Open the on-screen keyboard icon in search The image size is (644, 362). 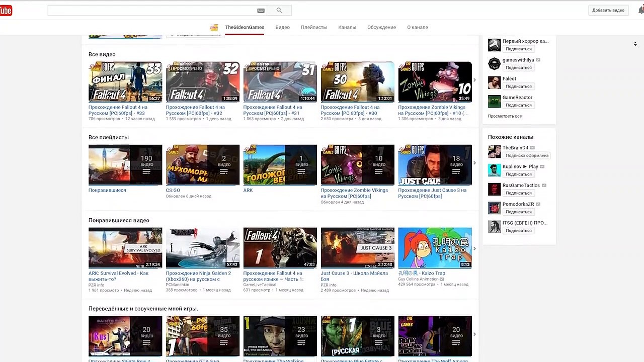tap(261, 11)
